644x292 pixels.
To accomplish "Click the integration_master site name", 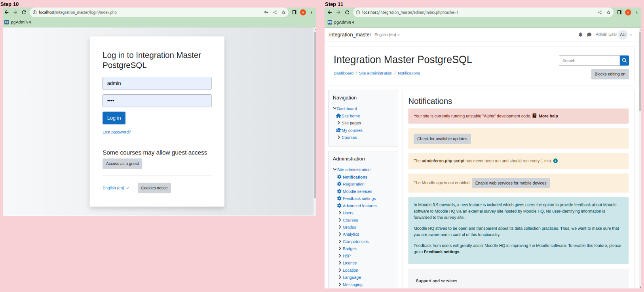I will tap(350, 35).
